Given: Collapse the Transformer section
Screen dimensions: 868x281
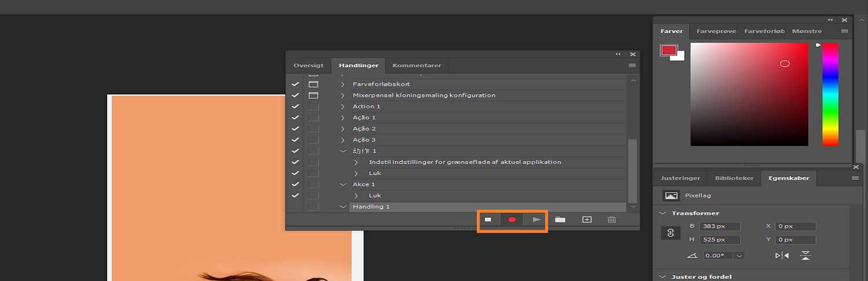Looking at the screenshot, I should [663, 213].
